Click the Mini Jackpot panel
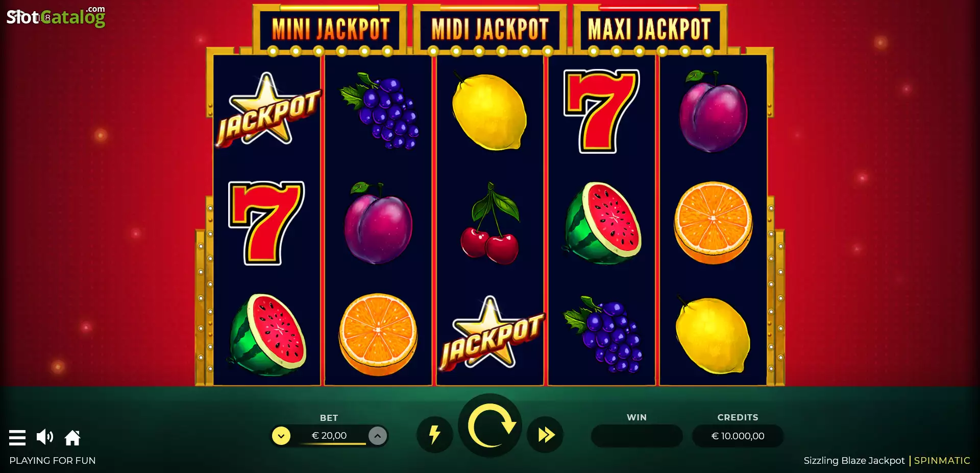 tap(330, 29)
